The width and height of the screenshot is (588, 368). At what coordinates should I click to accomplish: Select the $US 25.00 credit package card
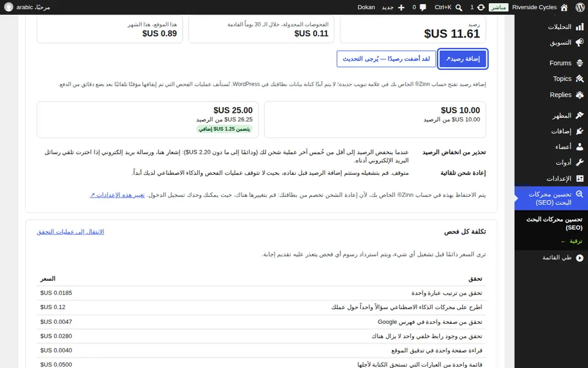[x=148, y=120]
